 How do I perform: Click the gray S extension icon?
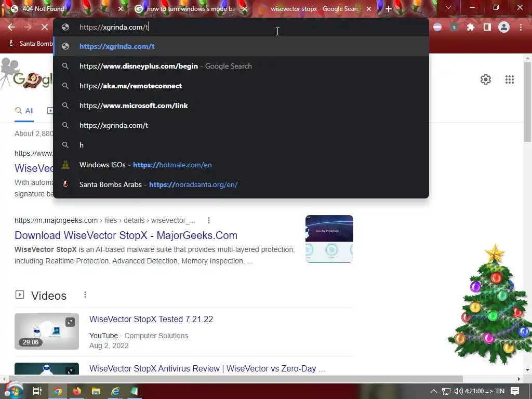pos(454,27)
